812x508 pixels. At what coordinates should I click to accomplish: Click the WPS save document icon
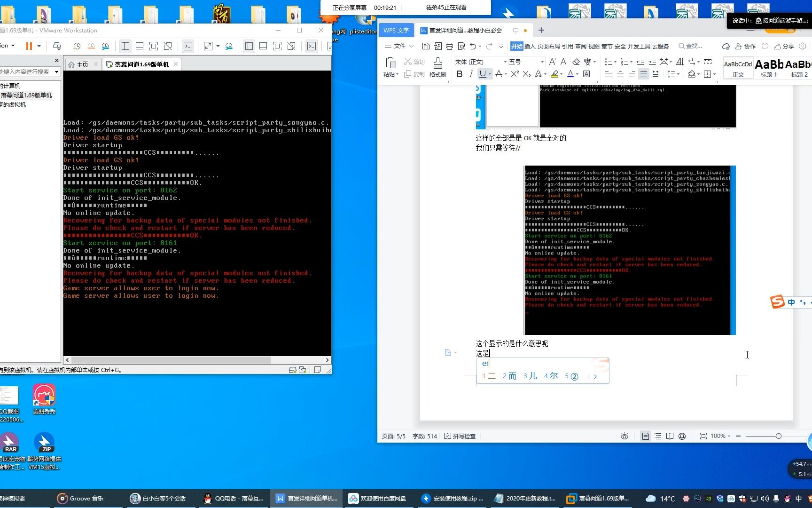(x=426, y=46)
